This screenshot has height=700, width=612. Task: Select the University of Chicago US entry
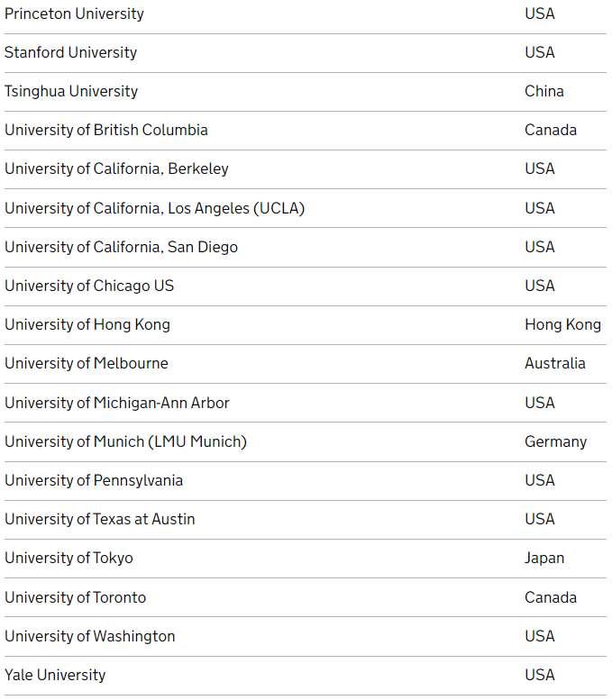89,286
